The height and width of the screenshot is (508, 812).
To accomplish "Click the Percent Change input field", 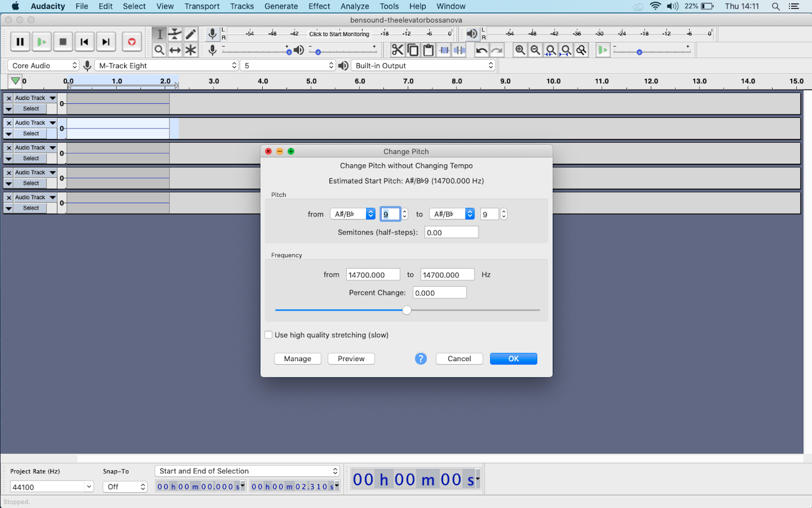I will pos(440,293).
